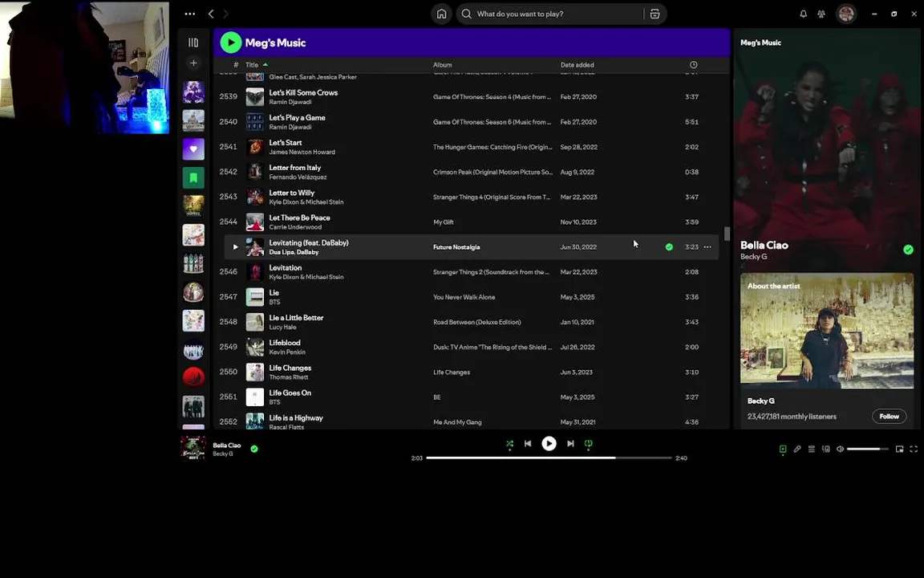The image size is (924, 578).
Task: Open artist 'Carrie Underwood'
Action: (x=295, y=227)
